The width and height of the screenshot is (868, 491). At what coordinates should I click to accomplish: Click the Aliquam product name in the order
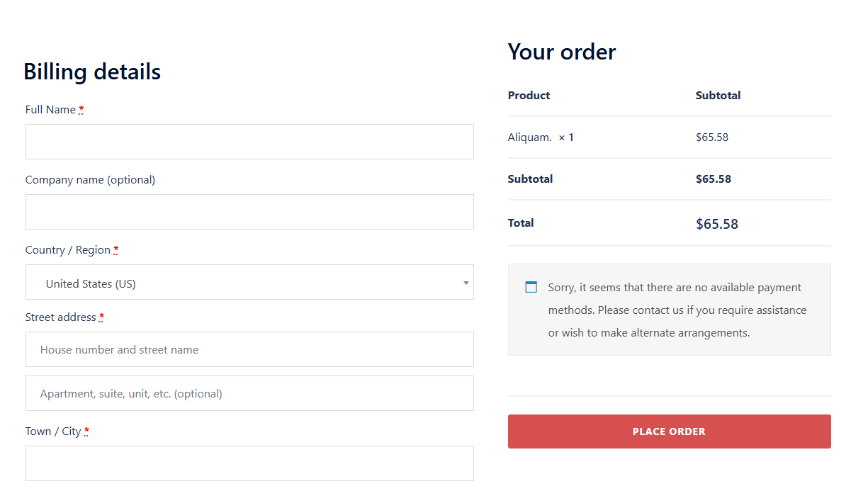[x=529, y=137]
